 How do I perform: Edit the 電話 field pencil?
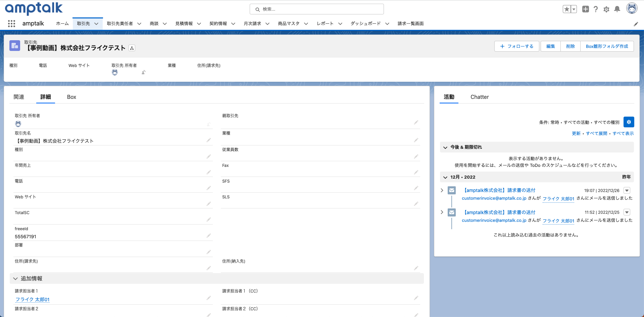tap(209, 188)
